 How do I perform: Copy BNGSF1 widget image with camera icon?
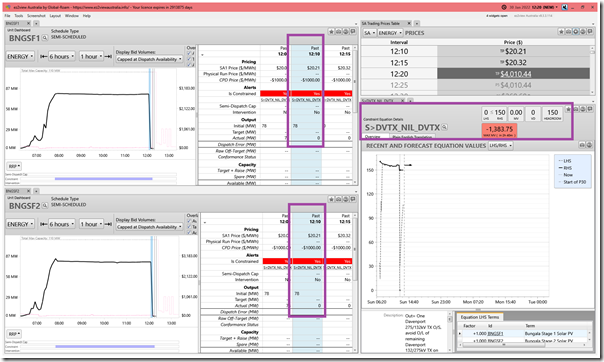339,32
